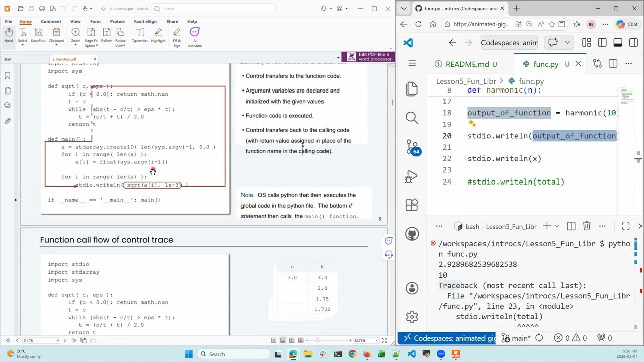Open Foxit attachments paperclip panel
The width and height of the screenshot is (644, 362).
pyautogui.click(x=8, y=121)
